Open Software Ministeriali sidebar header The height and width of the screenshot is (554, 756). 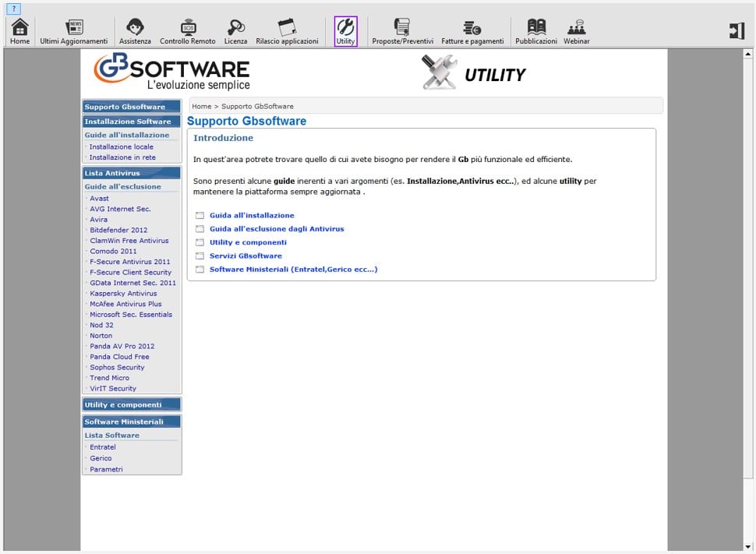132,422
